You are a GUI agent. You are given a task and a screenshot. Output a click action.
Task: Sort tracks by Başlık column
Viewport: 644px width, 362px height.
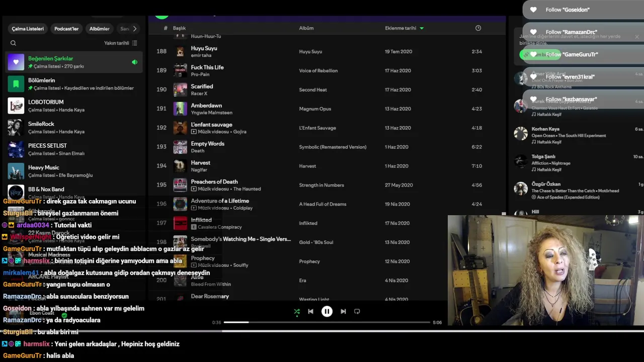tap(179, 28)
